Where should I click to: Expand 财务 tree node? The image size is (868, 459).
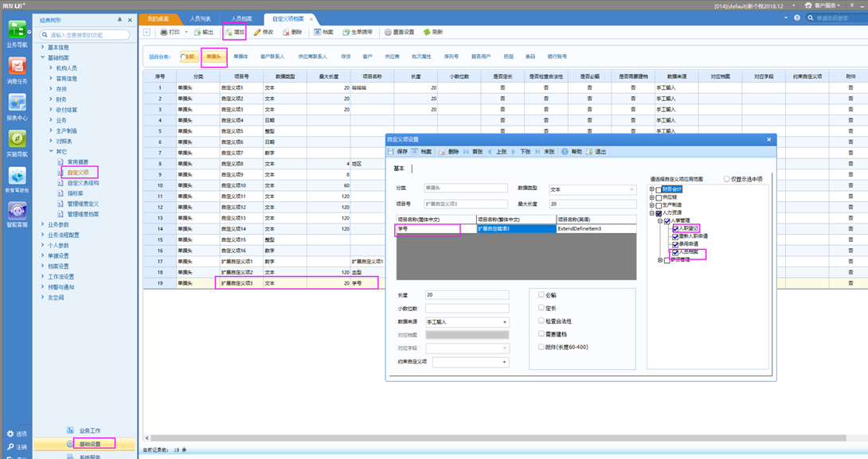coord(51,99)
